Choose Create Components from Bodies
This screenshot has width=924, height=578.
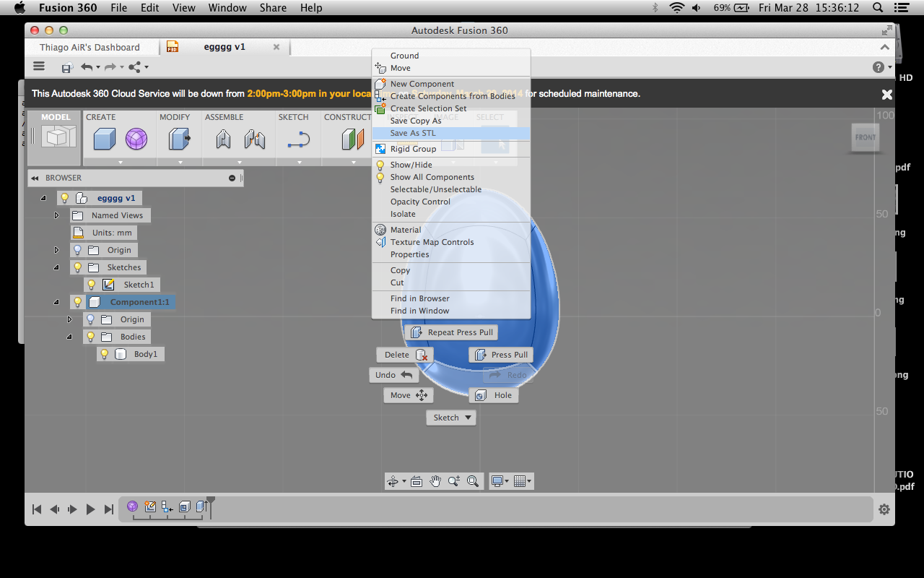[x=451, y=96]
